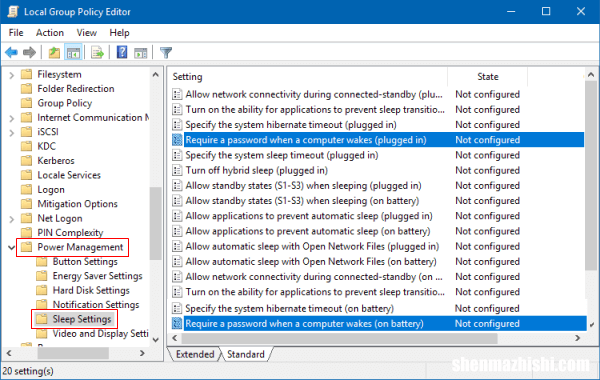Select Mitigation Options in the tree
Viewport: 600px width, 380px height.
click(77, 204)
